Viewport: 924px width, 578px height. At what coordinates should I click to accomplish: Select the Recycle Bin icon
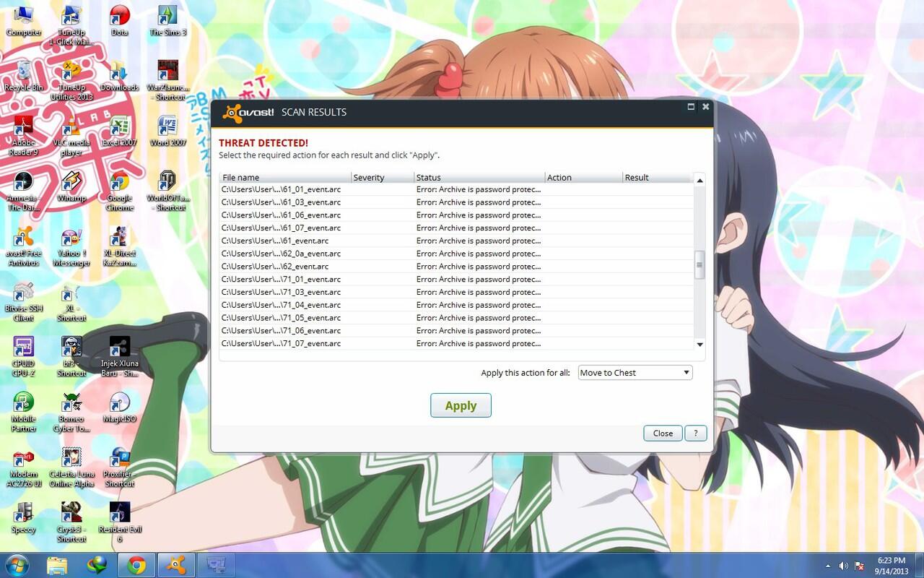pos(23,75)
